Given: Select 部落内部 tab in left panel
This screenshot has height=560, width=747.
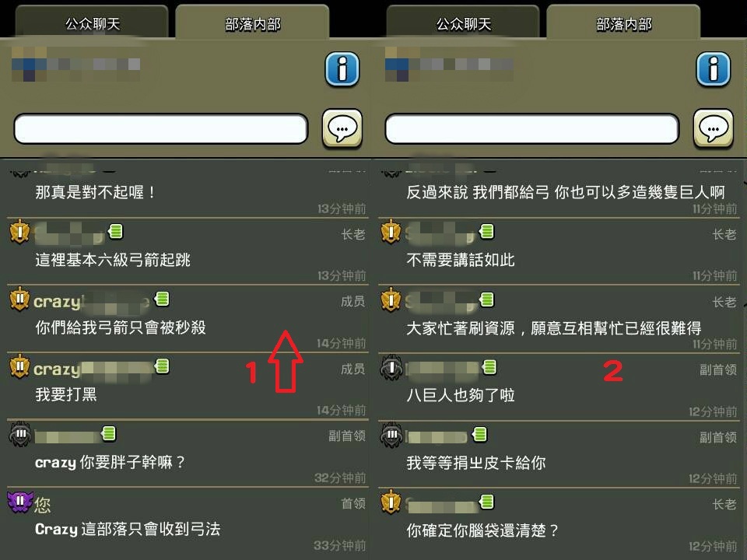Looking at the screenshot, I should [x=252, y=24].
